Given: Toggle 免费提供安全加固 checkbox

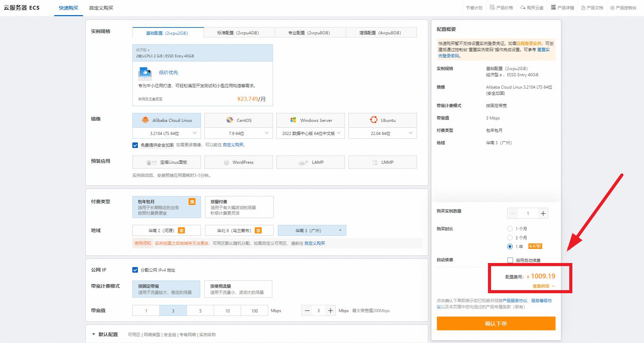Looking at the screenshot, I should (x=135, y=145).
